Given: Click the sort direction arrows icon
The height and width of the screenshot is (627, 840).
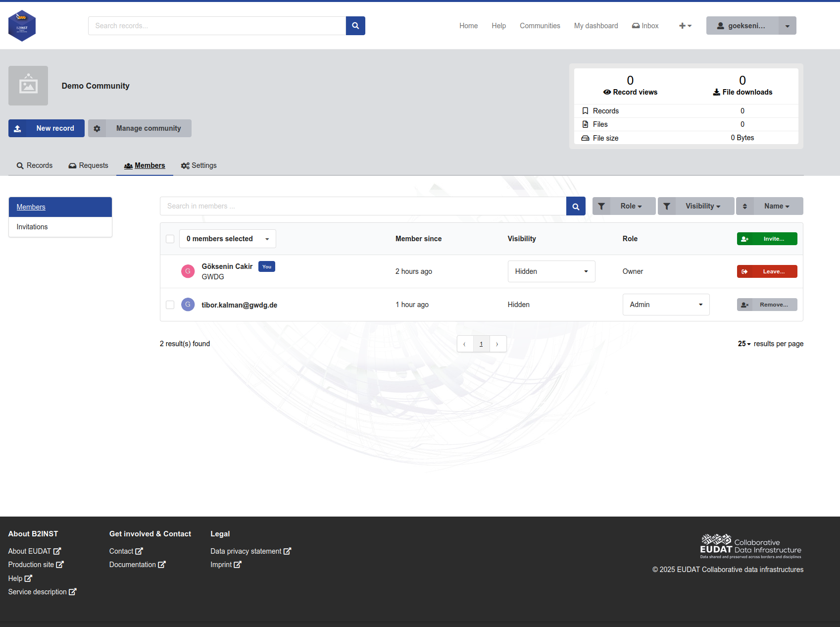Looking at the screenshot, I should 745,206.
